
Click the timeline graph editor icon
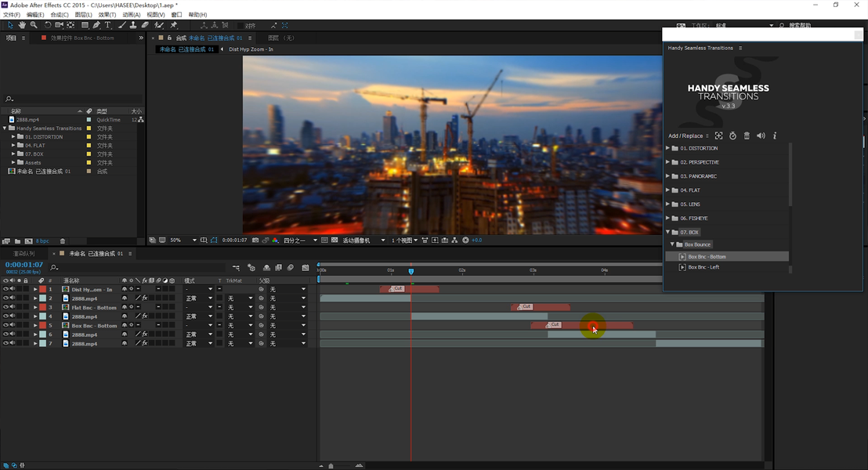point(305,268)
